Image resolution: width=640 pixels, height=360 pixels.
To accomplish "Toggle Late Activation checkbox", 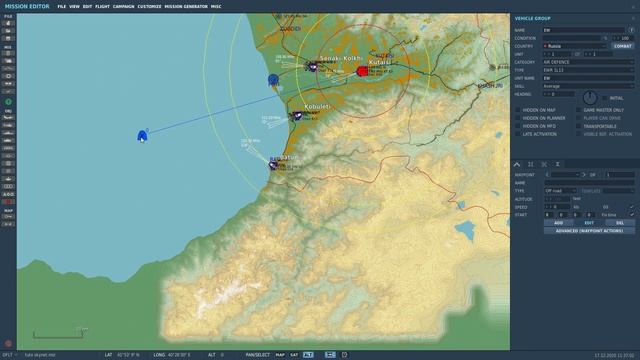I will click(x=518, y=134).
